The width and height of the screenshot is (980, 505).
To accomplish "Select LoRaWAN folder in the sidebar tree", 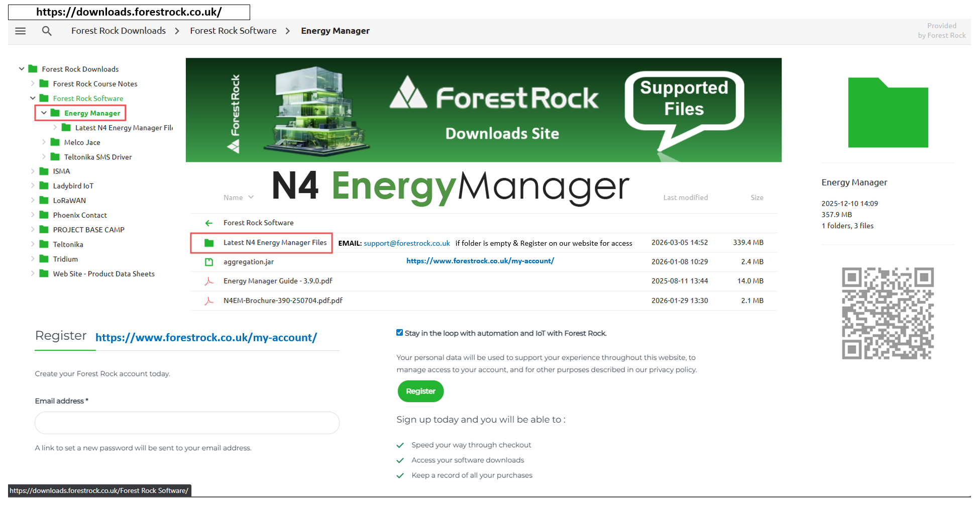I will pos(69,200).
